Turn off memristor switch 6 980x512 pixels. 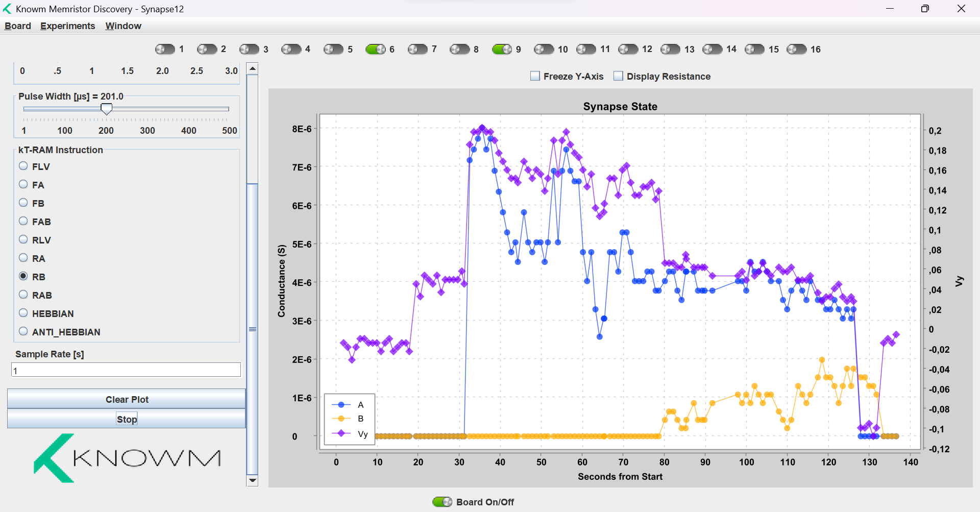click(375, 49)
